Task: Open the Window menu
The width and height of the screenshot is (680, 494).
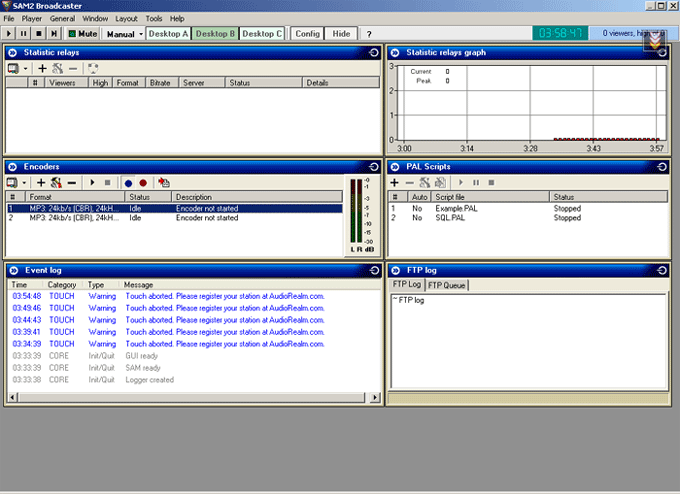Action: [95, 19]
